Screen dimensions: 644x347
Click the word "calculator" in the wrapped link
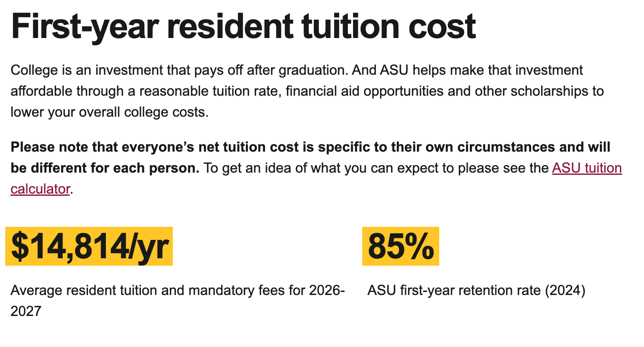[40, 189]
